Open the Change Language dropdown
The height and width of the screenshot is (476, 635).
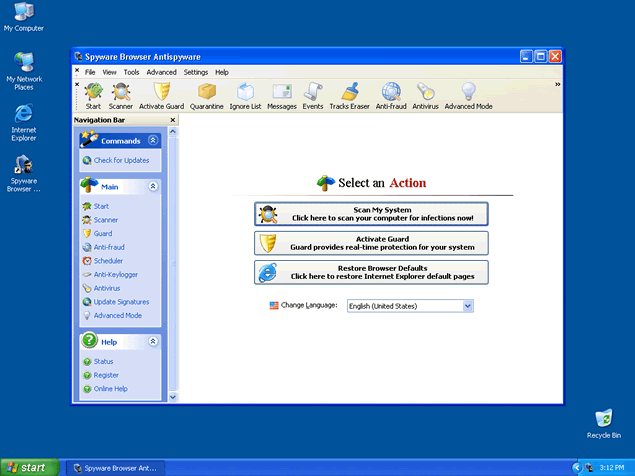coord(467,306)
